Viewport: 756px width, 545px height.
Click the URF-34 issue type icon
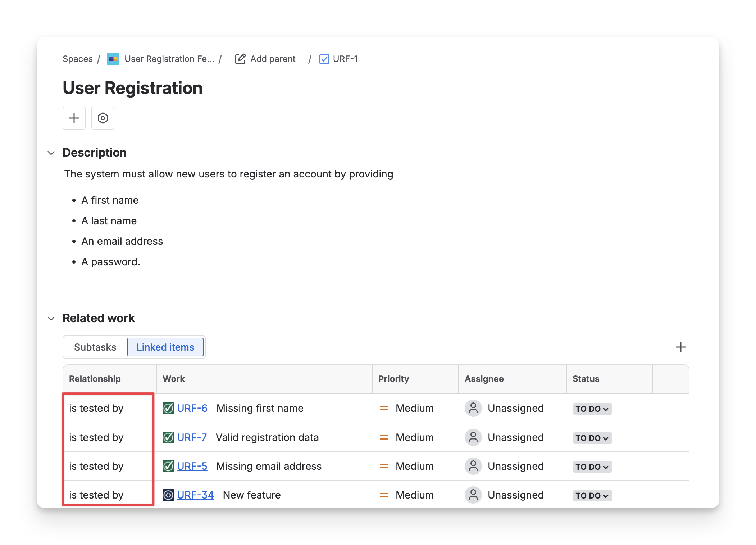tap(168, 495)
